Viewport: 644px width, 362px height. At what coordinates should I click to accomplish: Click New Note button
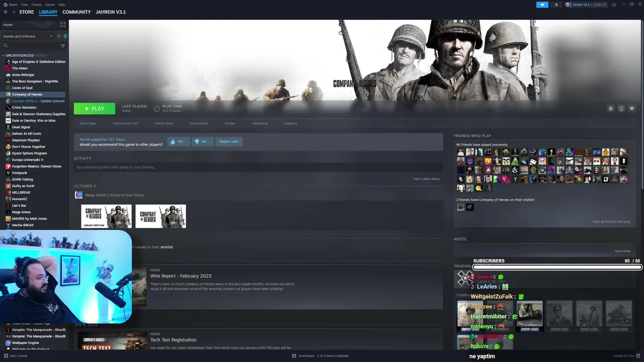coord(622,251)
